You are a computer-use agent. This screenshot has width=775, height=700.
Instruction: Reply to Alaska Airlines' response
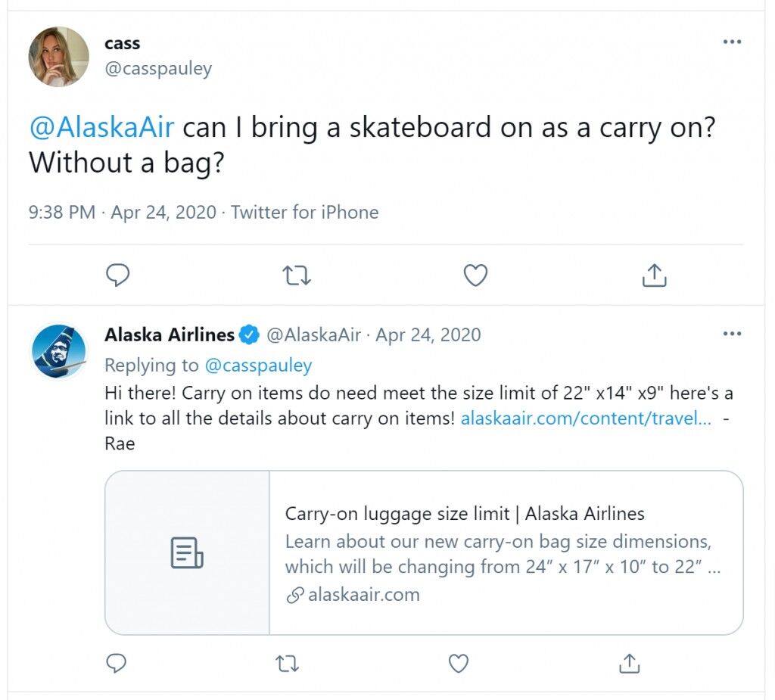click(117, 664)
